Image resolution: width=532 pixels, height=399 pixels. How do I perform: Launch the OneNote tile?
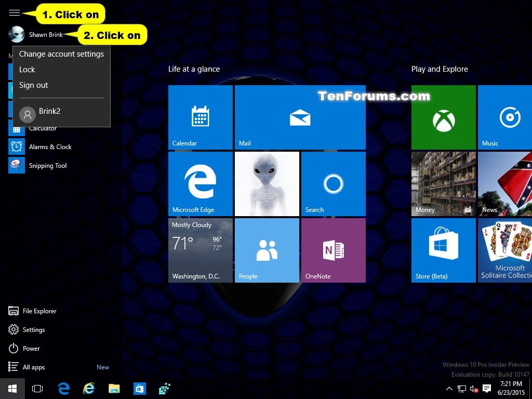click(x=334, y=250)
